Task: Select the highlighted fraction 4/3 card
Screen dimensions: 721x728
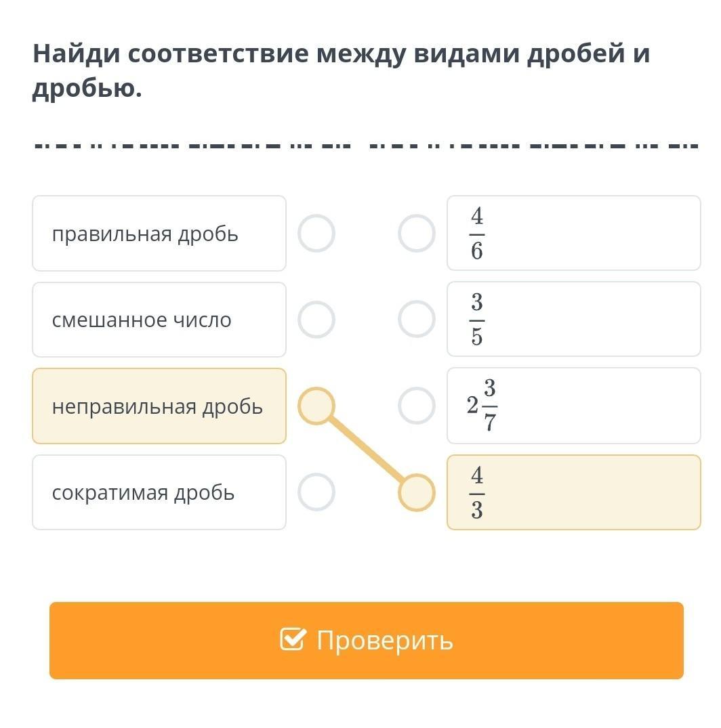Action: pos(573,492)
